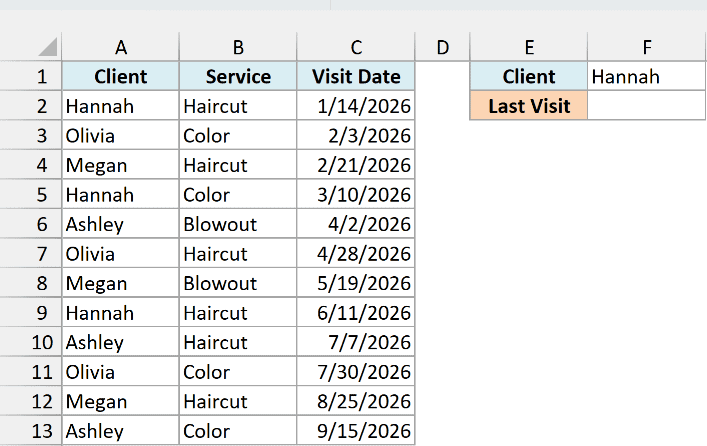Click Haircut service in row 2
Image resolution: width=707 pixels, height=446 pixels.
pos(238,106)
